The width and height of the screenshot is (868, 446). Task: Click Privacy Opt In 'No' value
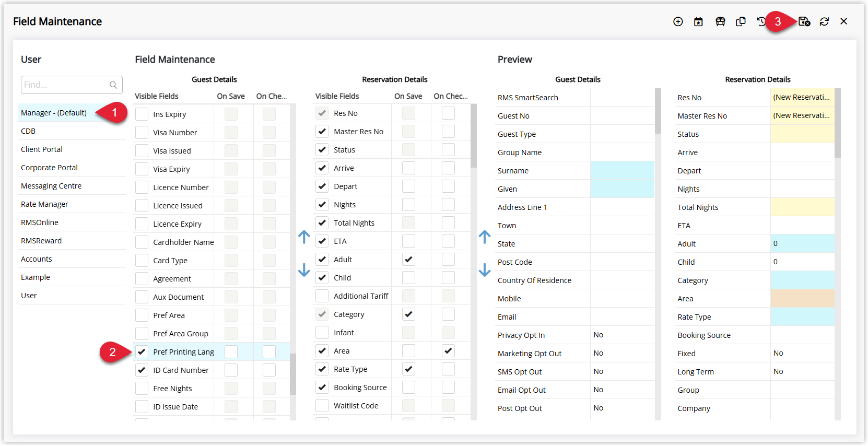(599, 335)
